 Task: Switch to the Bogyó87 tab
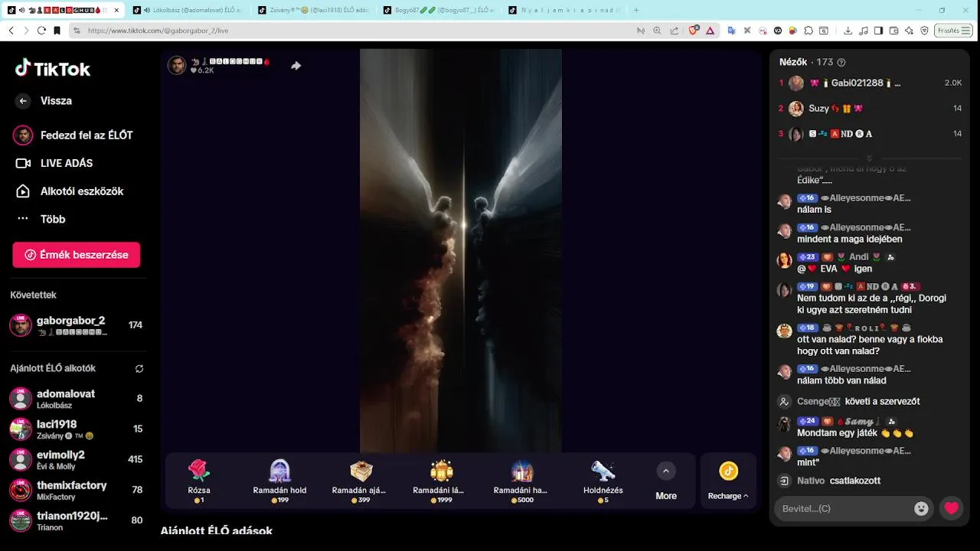point(438,10)
